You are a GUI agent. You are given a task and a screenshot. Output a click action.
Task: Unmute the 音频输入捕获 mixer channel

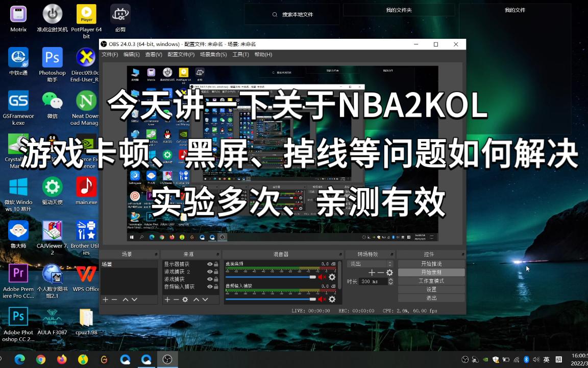322,300
